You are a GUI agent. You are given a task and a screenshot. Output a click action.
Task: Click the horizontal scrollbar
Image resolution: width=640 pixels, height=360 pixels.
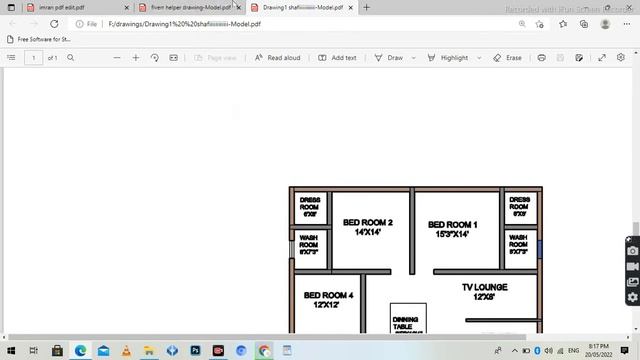click(267, 337)
